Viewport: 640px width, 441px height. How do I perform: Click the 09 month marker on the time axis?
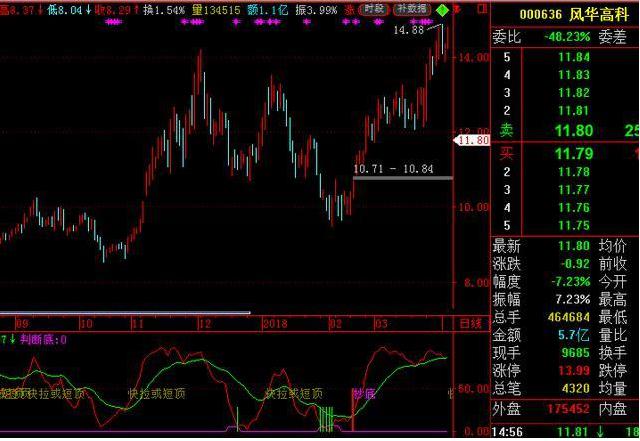point(22,324)
